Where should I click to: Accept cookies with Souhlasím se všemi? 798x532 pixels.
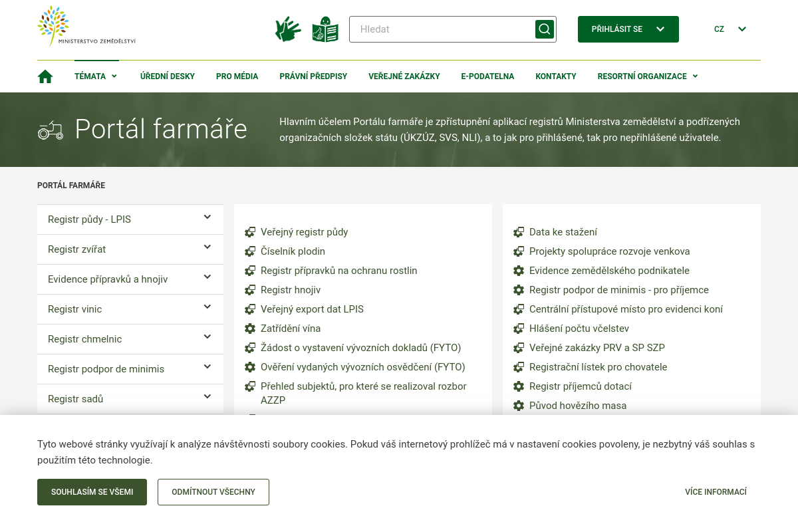pyautogui.click(x=92, y=492)
